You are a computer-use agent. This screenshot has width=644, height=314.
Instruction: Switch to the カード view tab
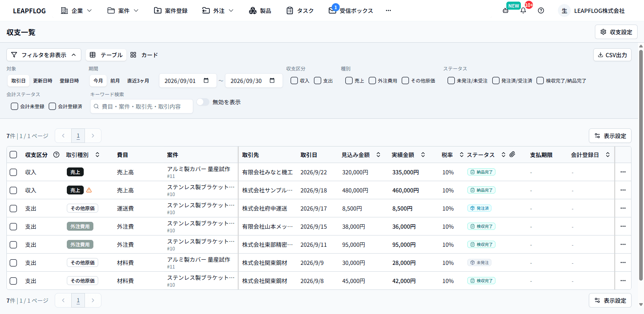[144, 55]
